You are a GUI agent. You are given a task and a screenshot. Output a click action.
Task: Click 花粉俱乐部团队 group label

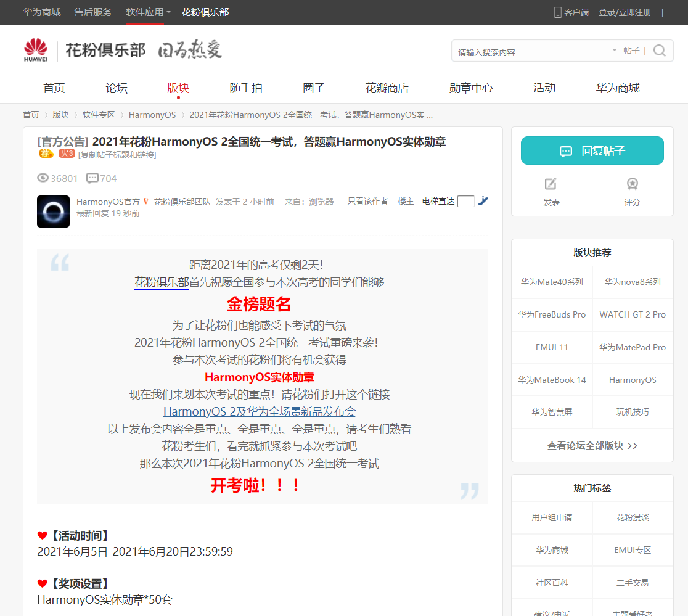pyautogui.click(x=182, y=202)
